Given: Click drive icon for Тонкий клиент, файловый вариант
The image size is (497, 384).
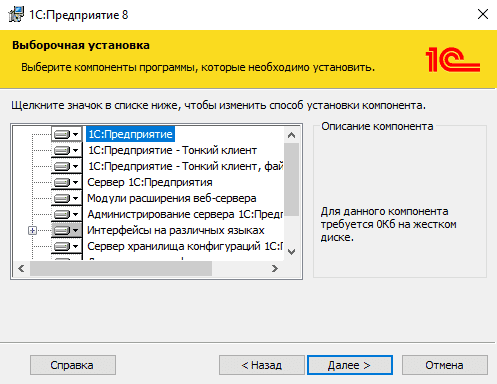Looking at the screenshot, I should (66, 166).
